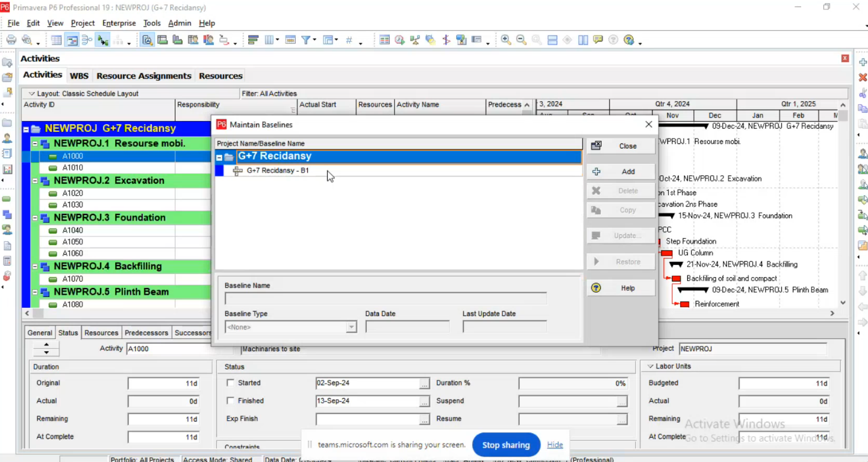
Task: Expand the Layout: Classic Schedule Layout menu
Action: [x=32, y=93]
